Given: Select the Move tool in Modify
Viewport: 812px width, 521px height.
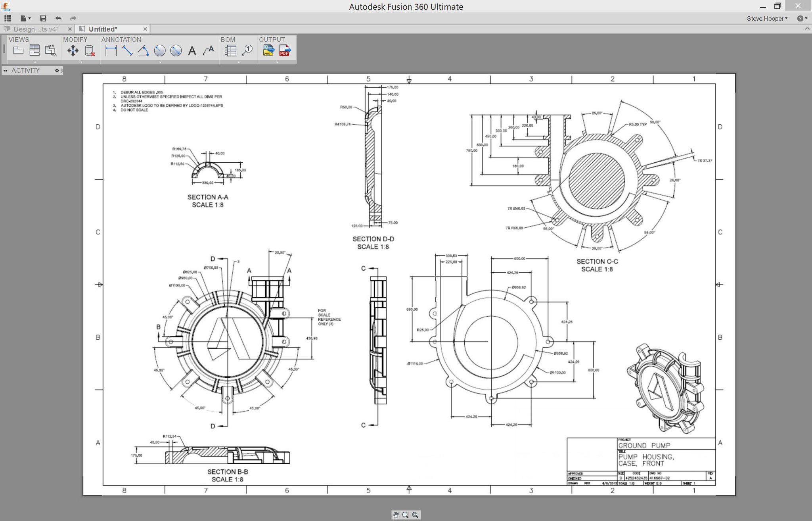Looking at the screenshot, I should tap(73, 50).
